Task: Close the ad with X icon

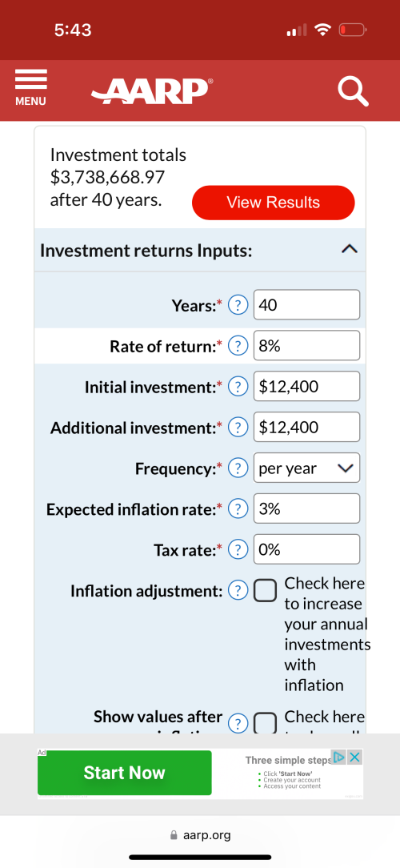Action: click(x=355, y=757)
